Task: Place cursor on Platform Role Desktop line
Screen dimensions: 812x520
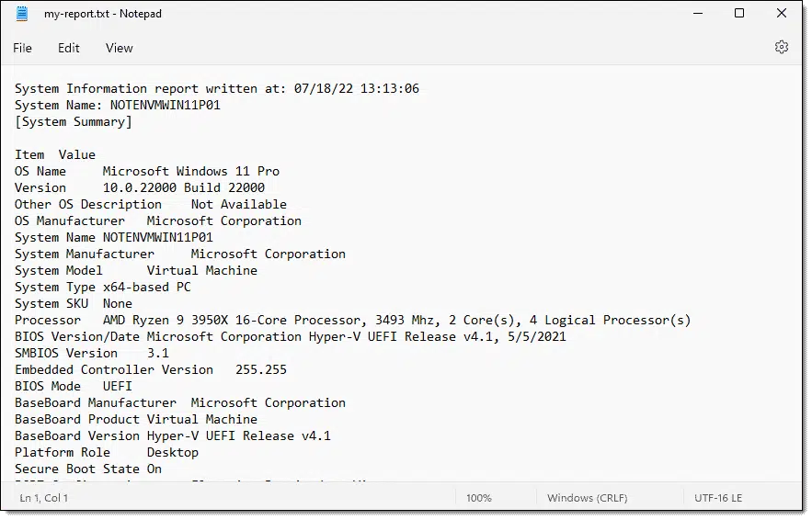Action: tap(107, 453)
